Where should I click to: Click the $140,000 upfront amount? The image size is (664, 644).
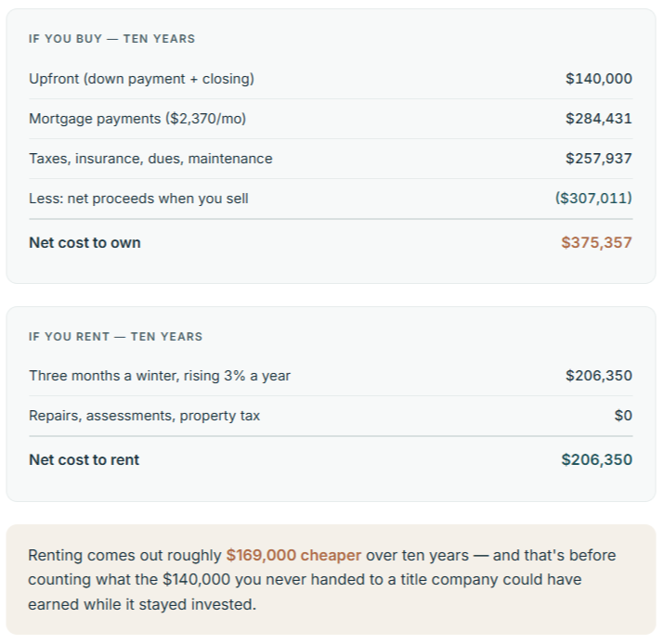coord(599,79)
